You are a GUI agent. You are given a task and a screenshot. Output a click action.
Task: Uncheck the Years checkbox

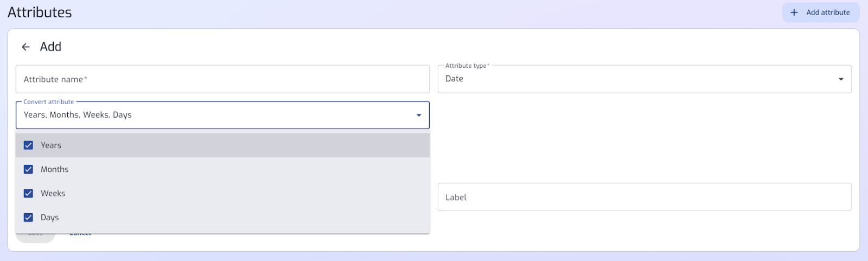tap(29, 145)
